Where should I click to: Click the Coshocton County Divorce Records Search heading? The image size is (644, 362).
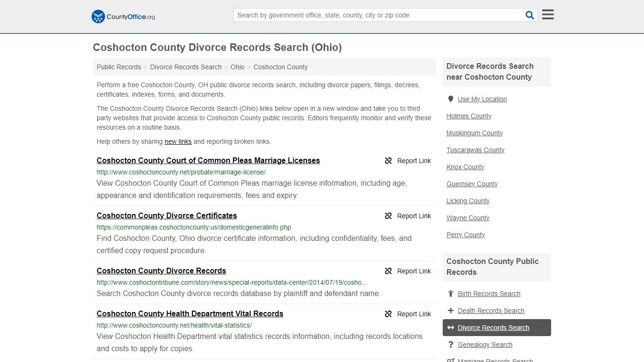click(217, 47)
